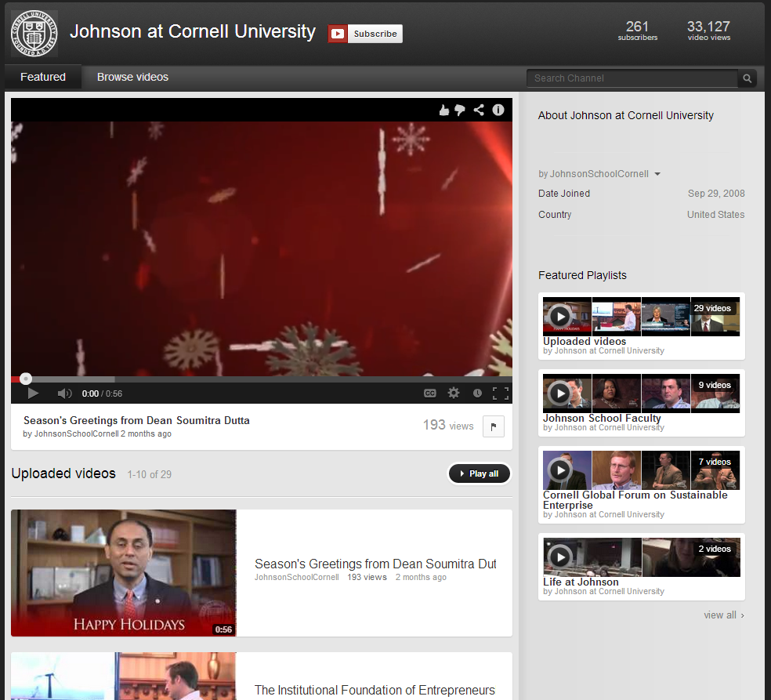Dislike the video with thumbs down icon
The image size is (771, 700).
460,111
